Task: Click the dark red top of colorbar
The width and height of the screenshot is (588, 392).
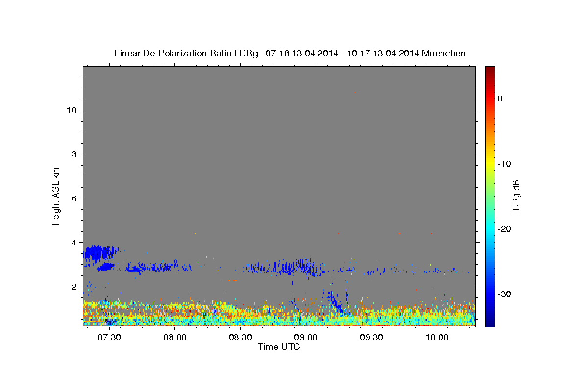Action: click(x=490, y=70)
